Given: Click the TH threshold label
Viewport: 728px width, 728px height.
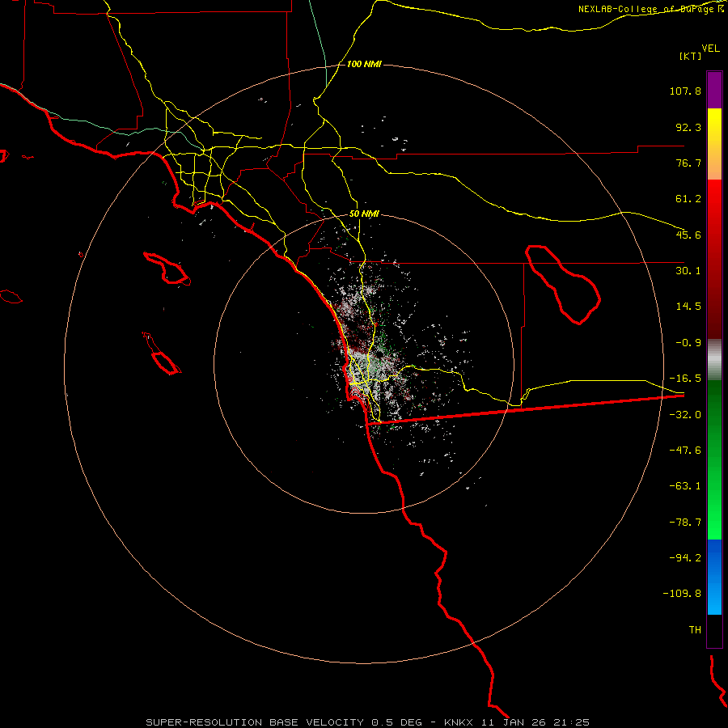Looking at the screenshot, I should 695,630.
